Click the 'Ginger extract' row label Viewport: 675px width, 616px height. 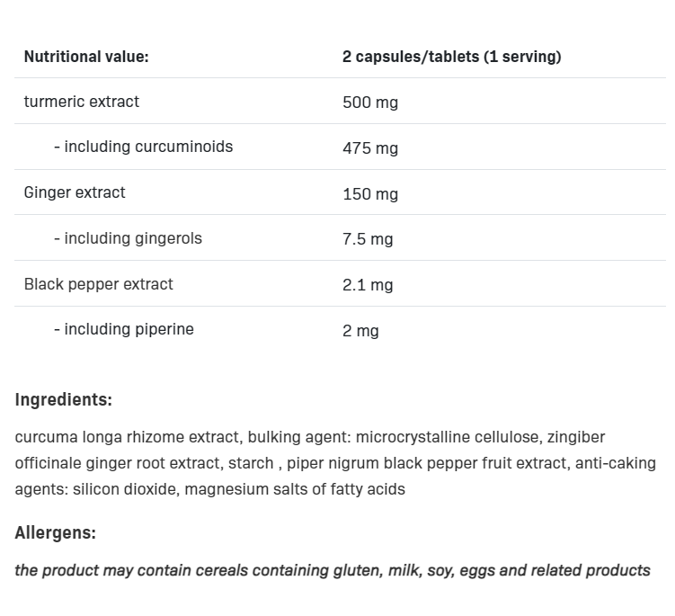75,192
